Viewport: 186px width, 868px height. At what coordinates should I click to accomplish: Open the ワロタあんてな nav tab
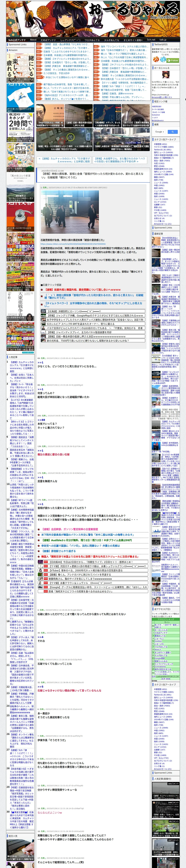[92, 40]
